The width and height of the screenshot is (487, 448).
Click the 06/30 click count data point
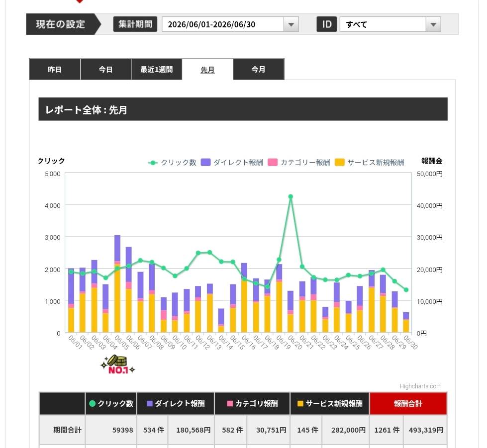point(406,290)
